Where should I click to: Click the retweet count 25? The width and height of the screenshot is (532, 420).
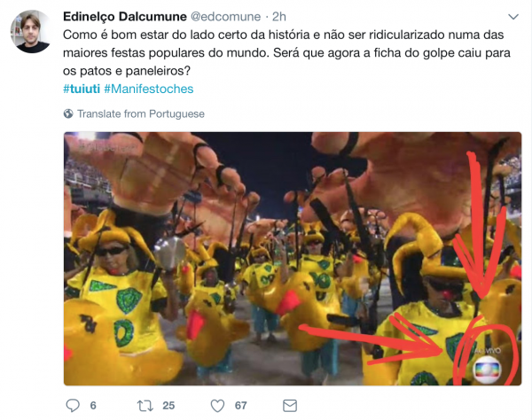[x=168, y=406]
